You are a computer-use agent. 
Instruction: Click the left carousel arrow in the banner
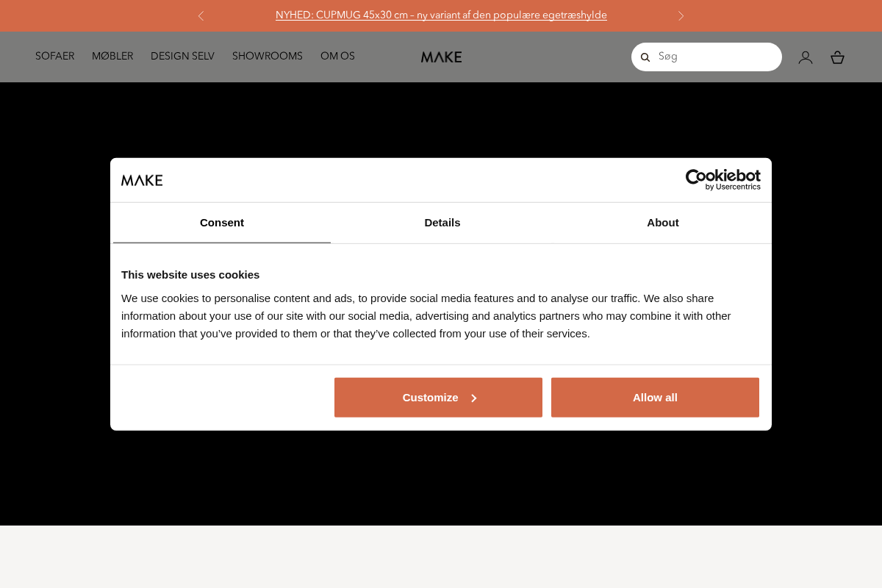click(201, 15)
